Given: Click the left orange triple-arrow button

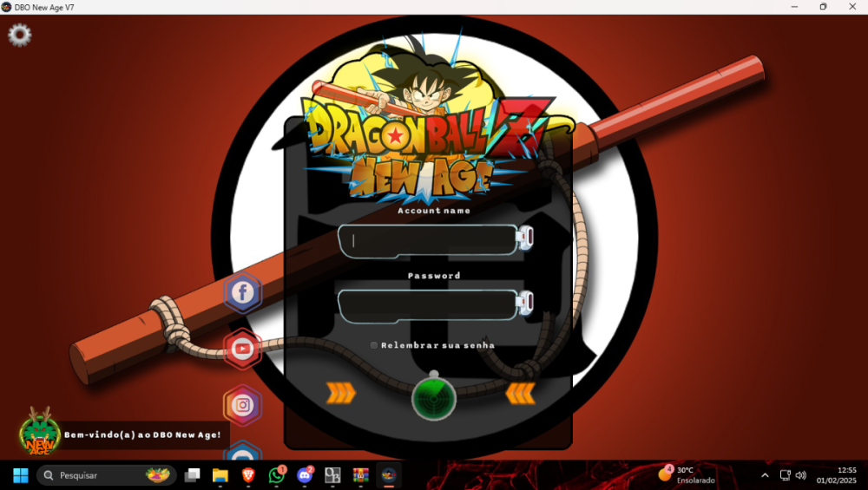Looking at the screenshot, I should (x=341, y=394).
